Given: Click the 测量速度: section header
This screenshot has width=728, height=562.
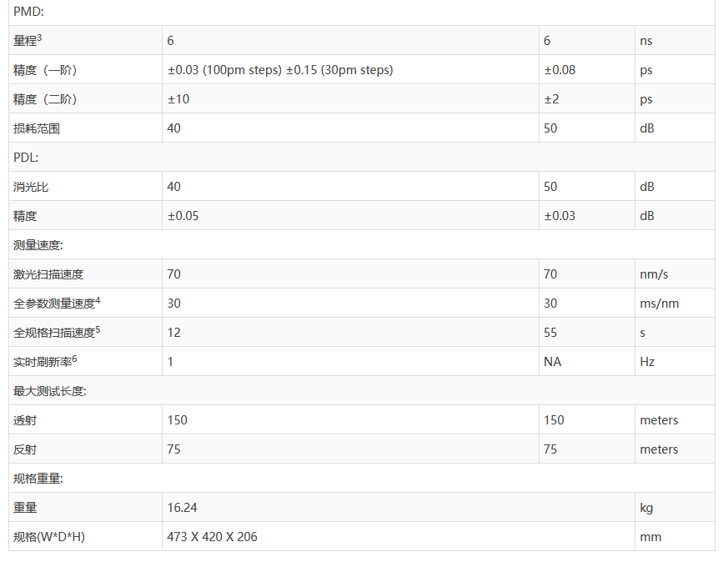Looking at the screenshot, I should 38,245.
